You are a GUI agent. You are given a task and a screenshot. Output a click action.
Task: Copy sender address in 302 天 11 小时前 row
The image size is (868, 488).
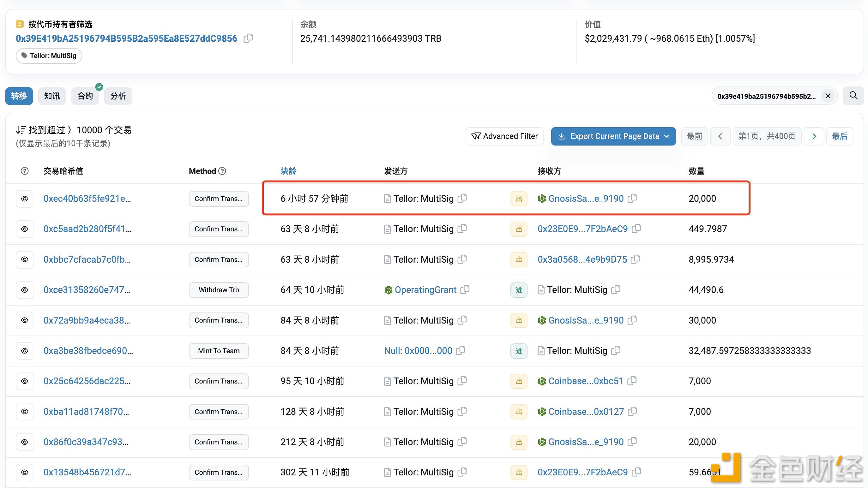click(462, 472)
